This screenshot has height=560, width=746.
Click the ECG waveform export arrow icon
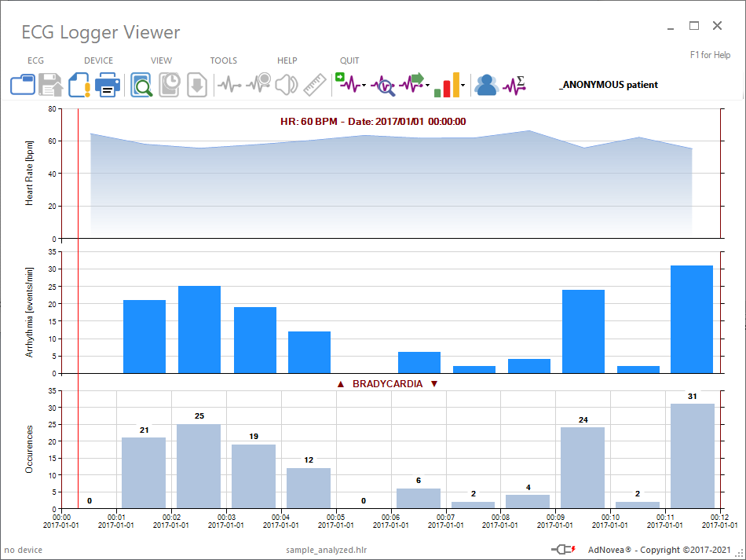pos(411,82)
